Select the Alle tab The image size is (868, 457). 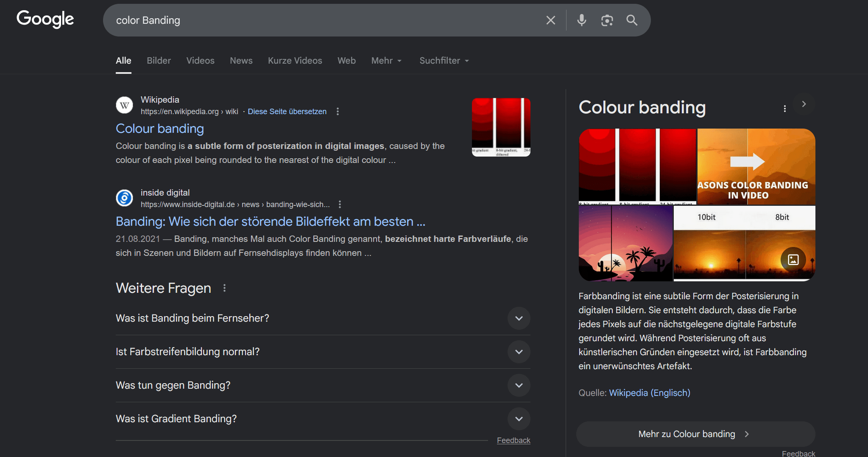pos(123,61)
